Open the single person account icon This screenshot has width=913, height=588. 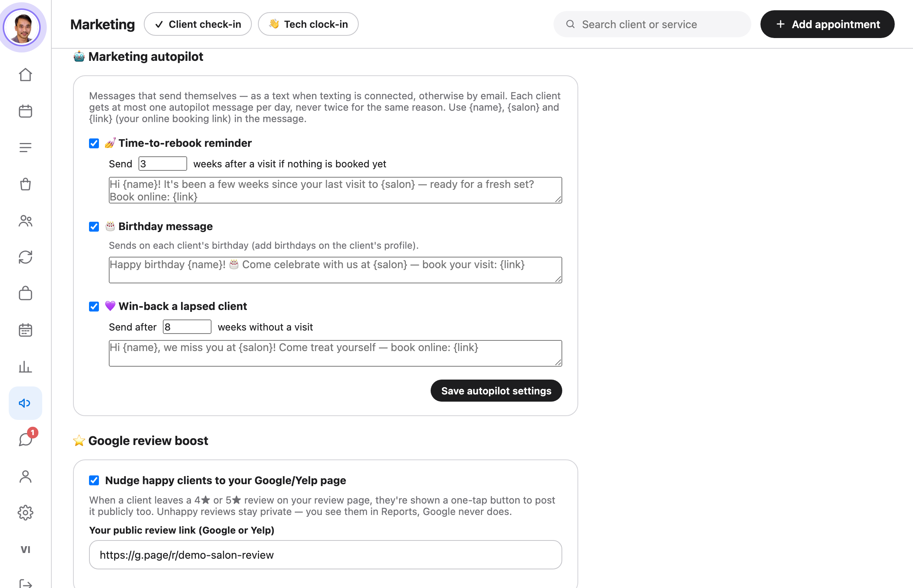tap(25, 476)
